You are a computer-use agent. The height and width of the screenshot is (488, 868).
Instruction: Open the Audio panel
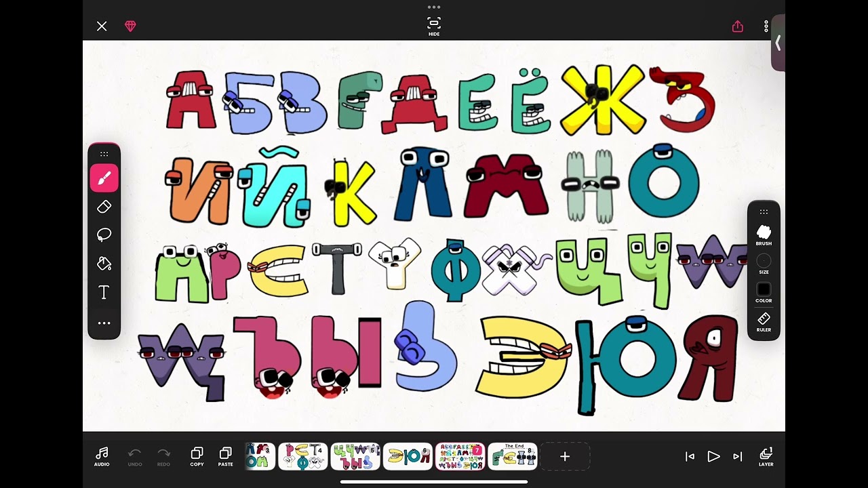tap(102, 456)
